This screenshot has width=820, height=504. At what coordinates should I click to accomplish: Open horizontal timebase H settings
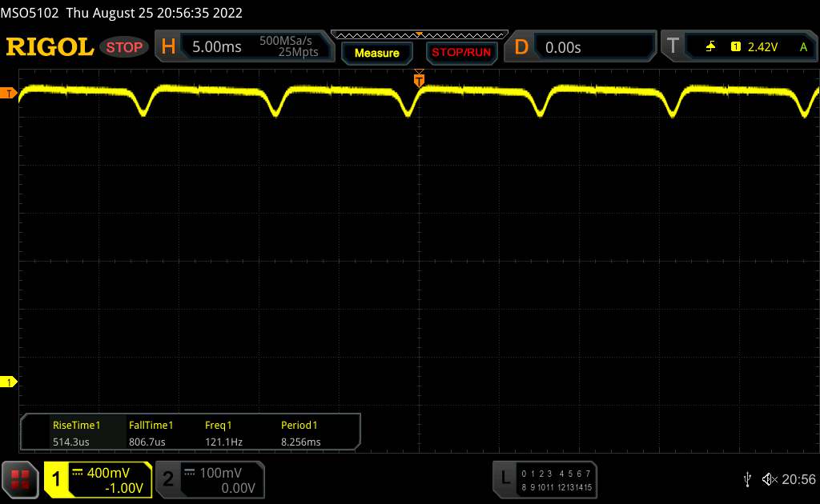coord(168,47)
